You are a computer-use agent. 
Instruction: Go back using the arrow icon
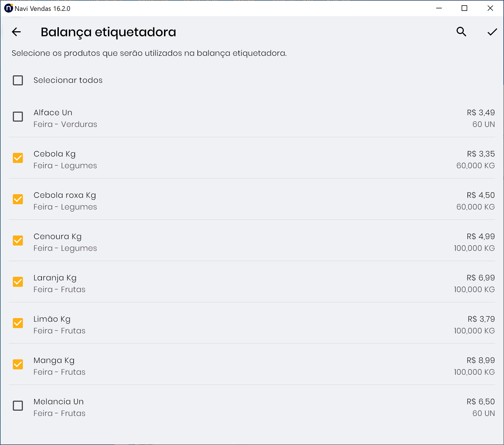coord(16,32)
